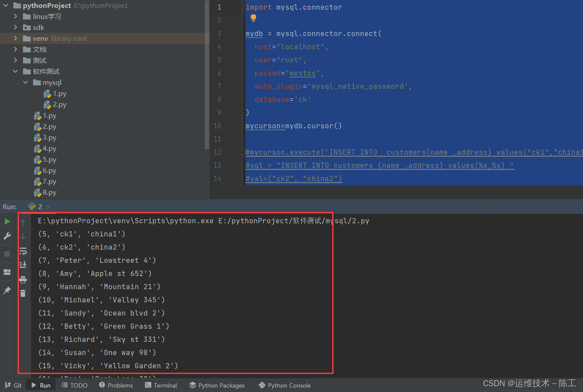Print the console output
The height and width of the screenshot is (392, 583).
[23, 279]
